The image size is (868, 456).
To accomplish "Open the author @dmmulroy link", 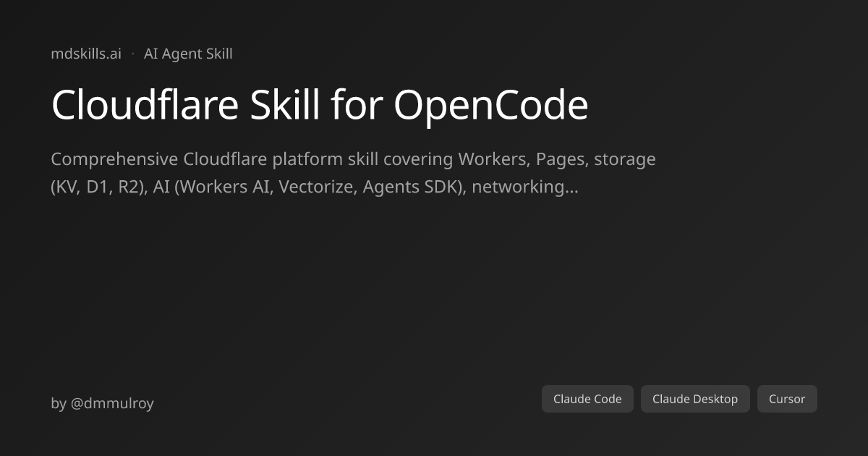I will click(112, 403).
